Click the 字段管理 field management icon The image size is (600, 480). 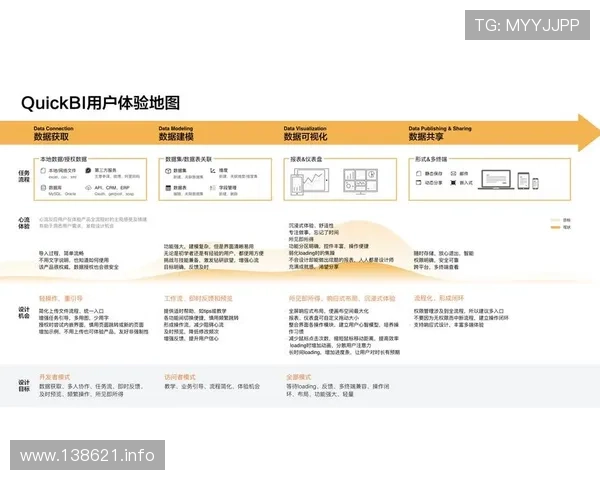213,188
